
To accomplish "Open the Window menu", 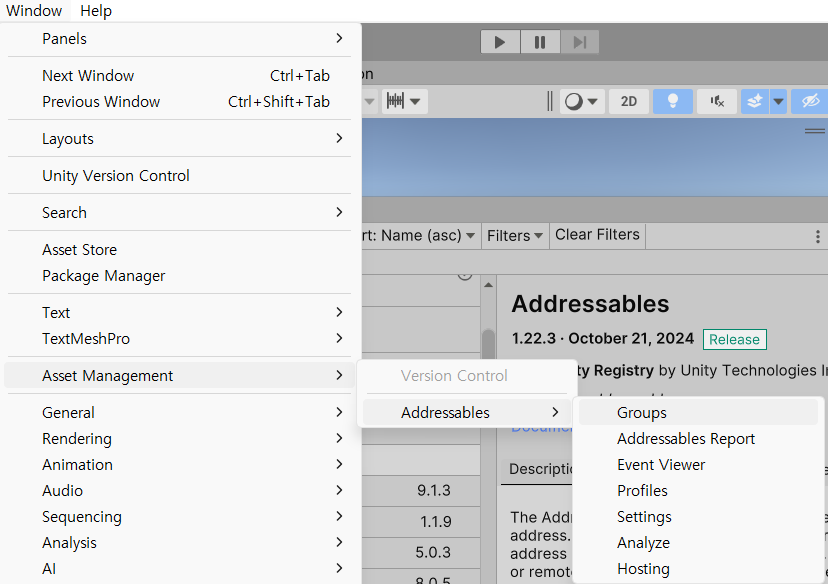I will tap(34, 11).
